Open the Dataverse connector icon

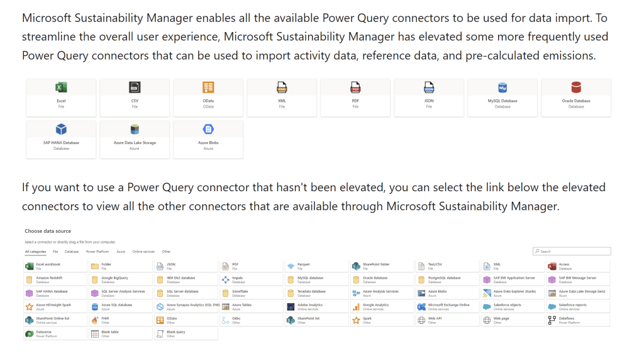[x=29, y=333]
